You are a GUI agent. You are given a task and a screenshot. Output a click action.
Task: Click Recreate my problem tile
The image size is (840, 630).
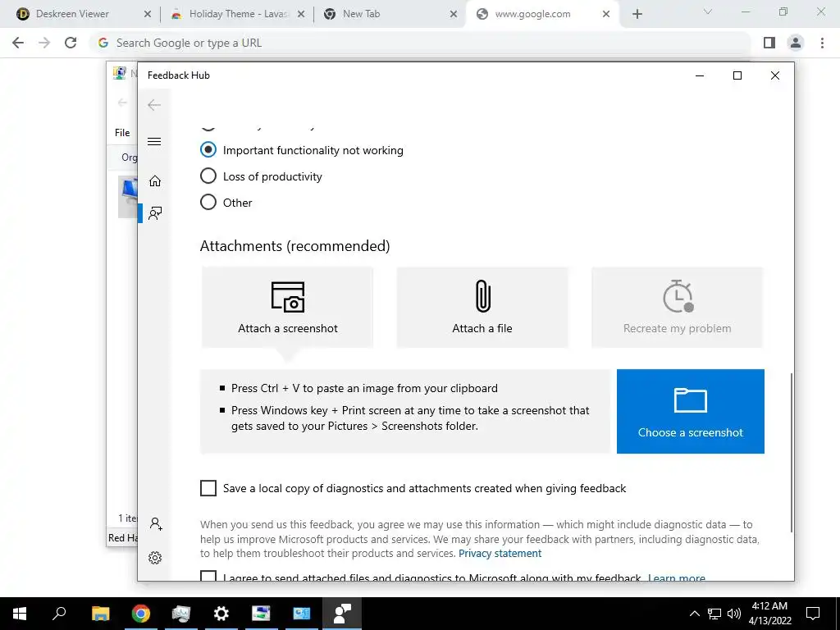tap(677, 308)
